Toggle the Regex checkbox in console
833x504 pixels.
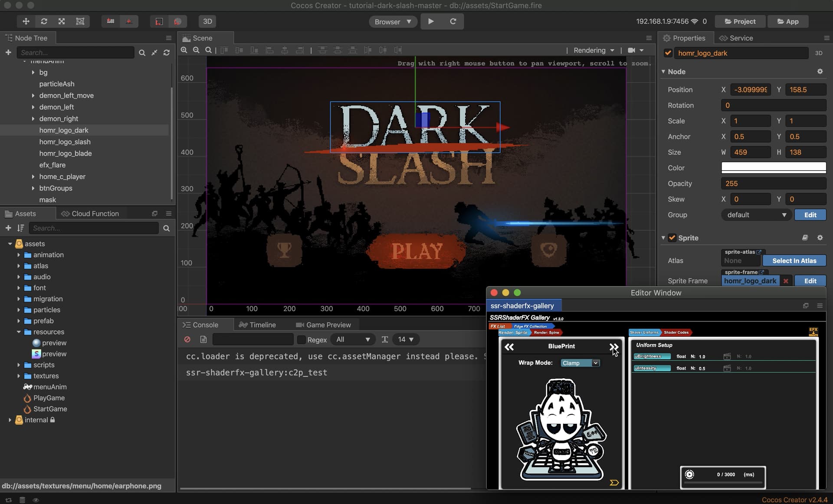pos(301,340)
